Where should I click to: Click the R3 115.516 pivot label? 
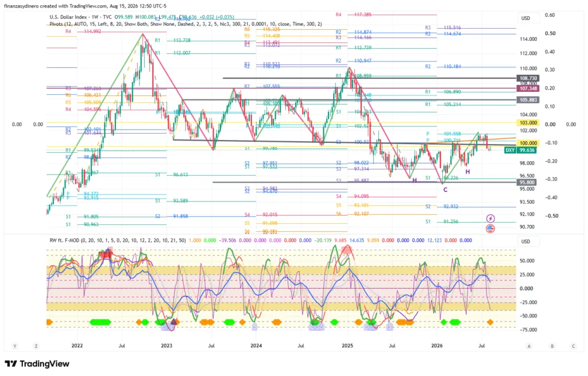(x=443, y=28)
